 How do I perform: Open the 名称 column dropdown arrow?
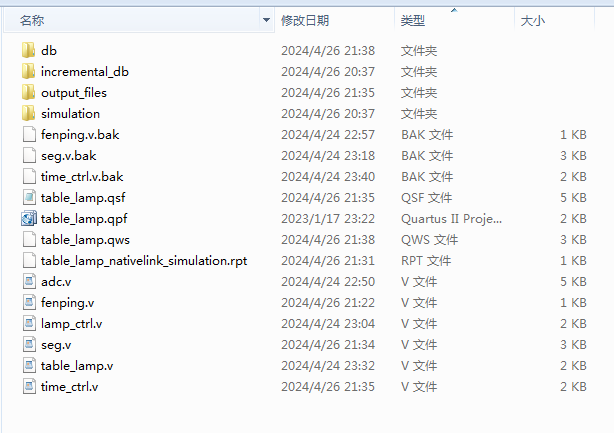tap(266, 20)
